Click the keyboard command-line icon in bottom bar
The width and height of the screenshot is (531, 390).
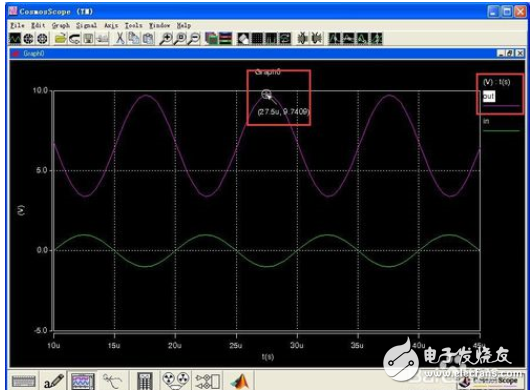click(x=24, y=382)
